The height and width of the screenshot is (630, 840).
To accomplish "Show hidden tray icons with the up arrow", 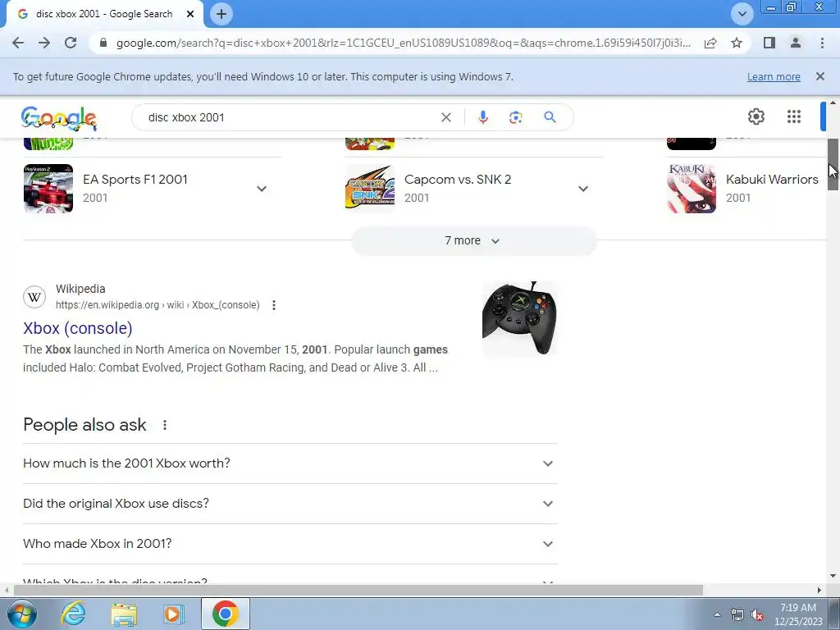I will 717,614.
